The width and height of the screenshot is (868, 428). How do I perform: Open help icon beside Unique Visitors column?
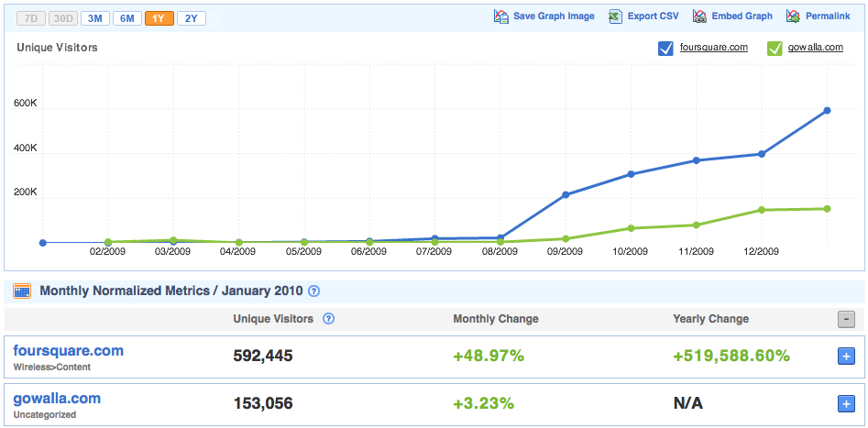(328, 319)
